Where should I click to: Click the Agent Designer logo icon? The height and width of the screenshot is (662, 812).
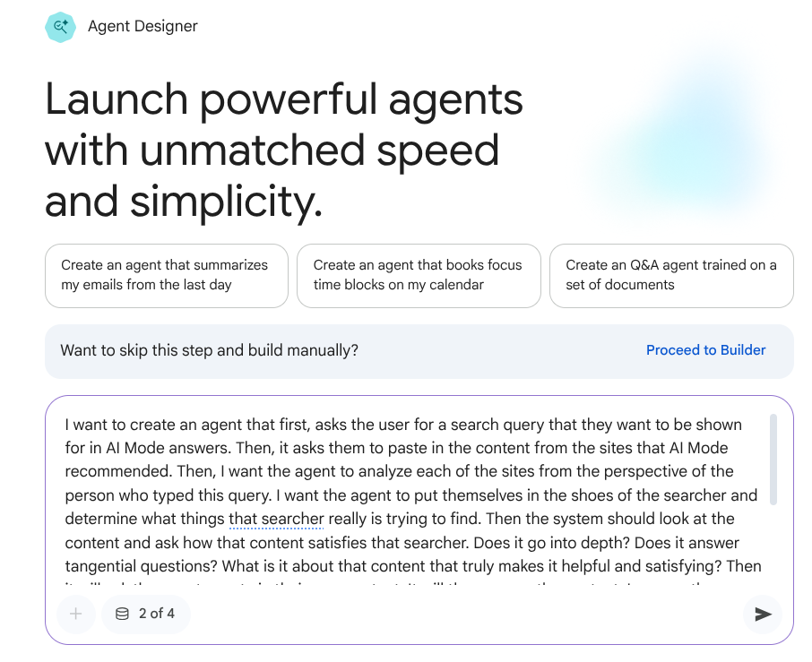[x=60, y=27]
